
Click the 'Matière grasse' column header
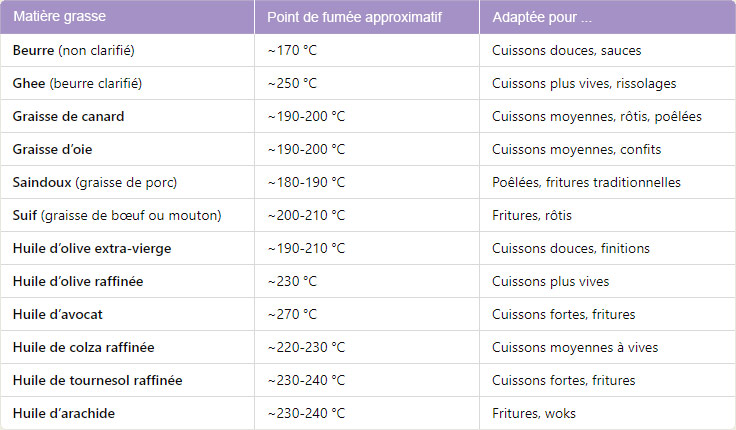[59, 17]
